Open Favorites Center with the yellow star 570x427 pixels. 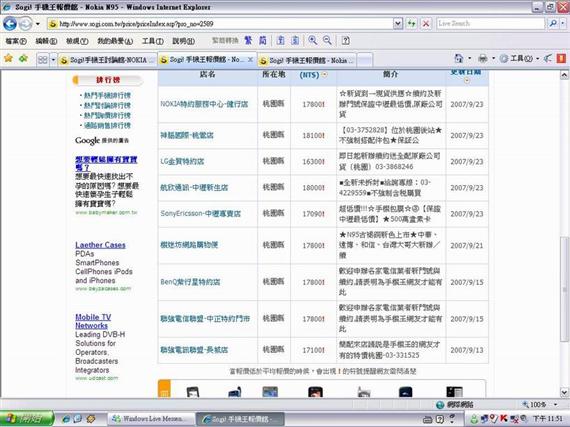tap(8, 58)
